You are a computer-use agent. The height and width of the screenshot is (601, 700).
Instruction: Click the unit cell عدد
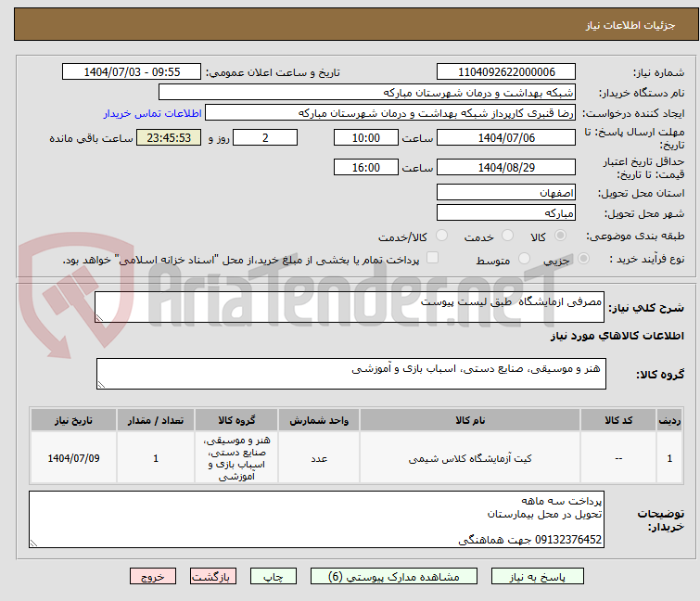[319, 458]
